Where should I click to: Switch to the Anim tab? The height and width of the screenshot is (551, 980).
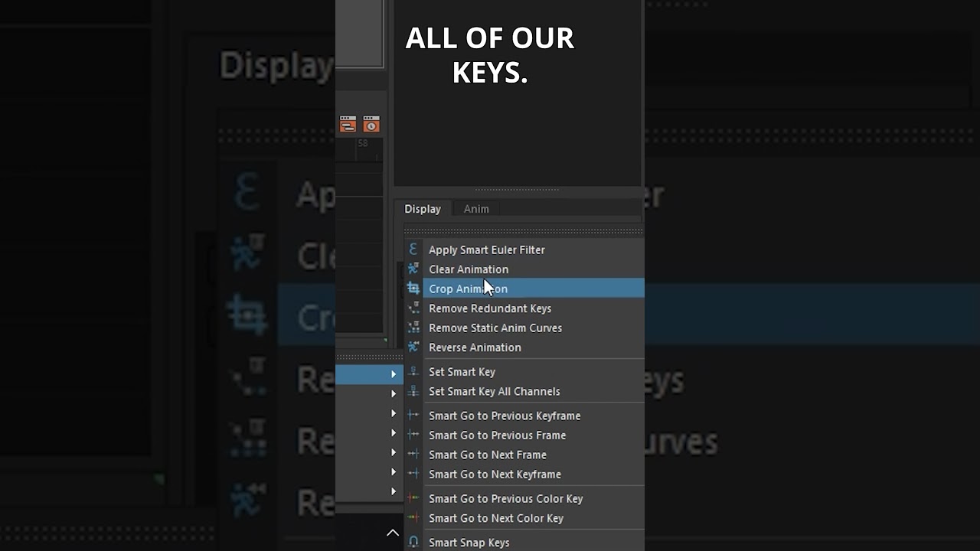[476, 209]
